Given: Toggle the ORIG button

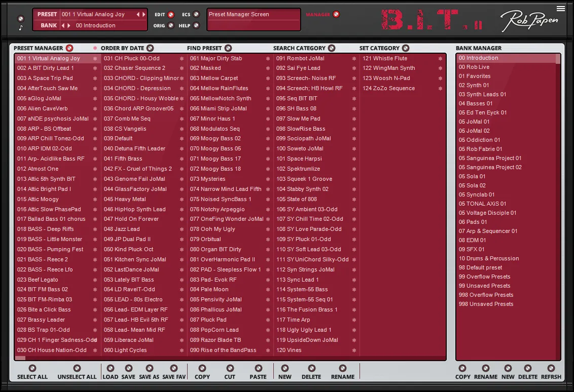Looking at the screenshot, I should [171, 26].
